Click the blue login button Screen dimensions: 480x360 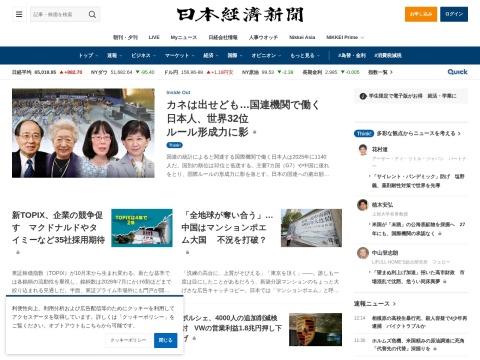[x=454, y=14]
